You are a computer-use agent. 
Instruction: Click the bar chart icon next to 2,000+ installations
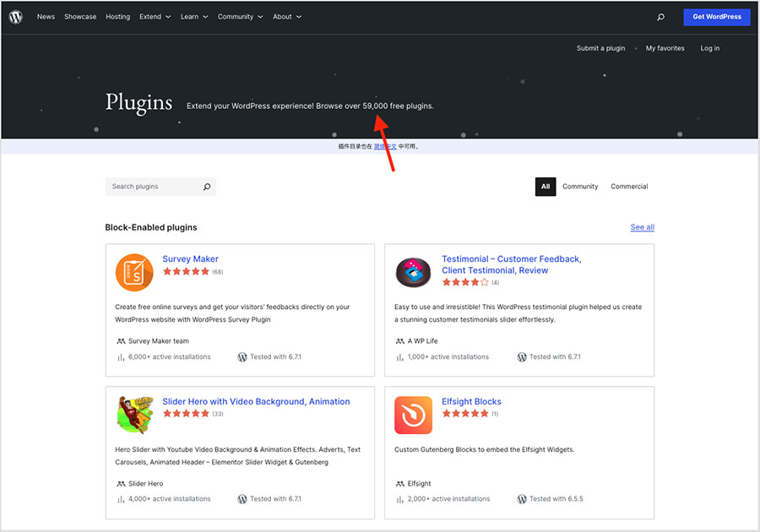[x=400, y=499]
